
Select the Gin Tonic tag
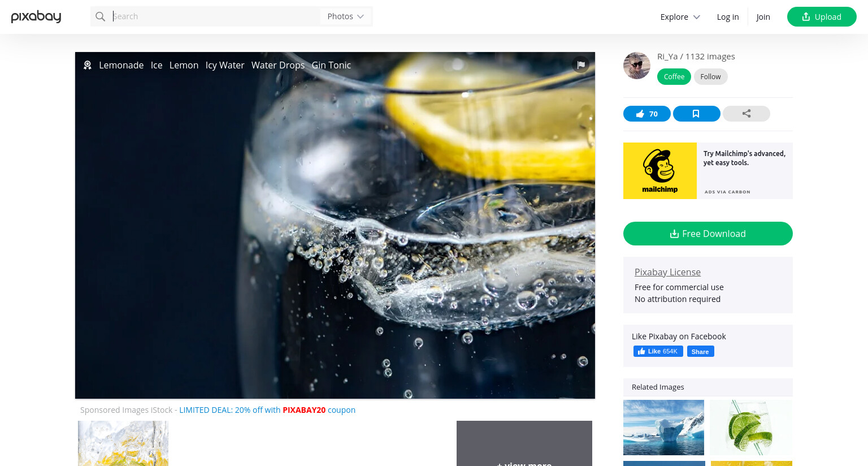tap(331, 65)
